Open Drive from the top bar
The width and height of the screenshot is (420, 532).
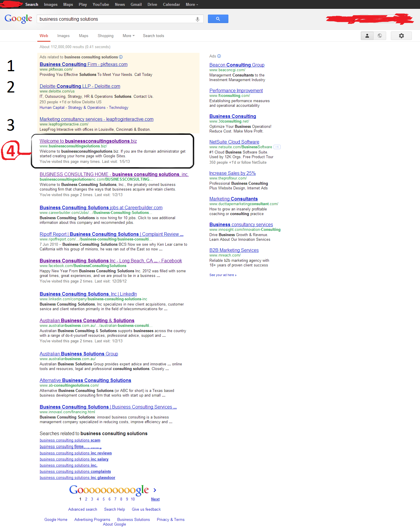tap(152, 4)
